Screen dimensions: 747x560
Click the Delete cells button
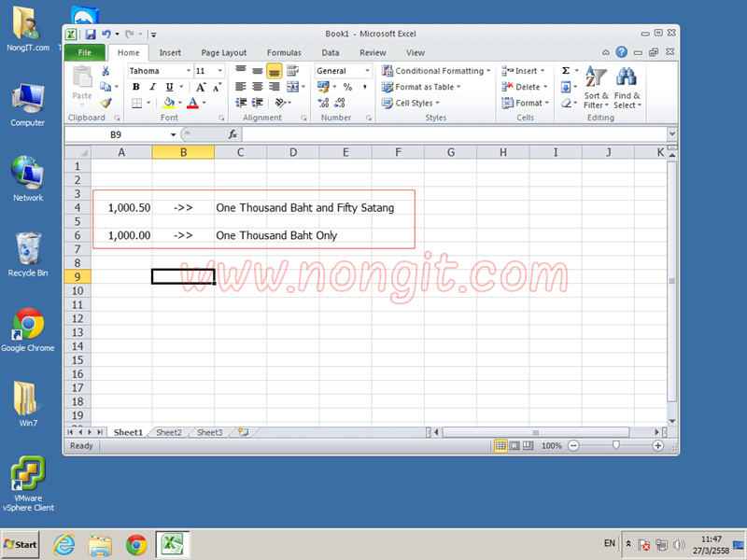click(525, 87)
